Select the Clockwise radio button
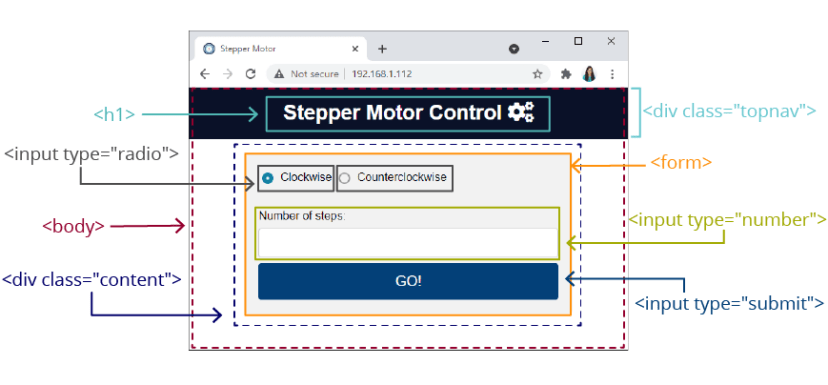The width and height of the screenshot is (828, 385). [x=268, y=179]
